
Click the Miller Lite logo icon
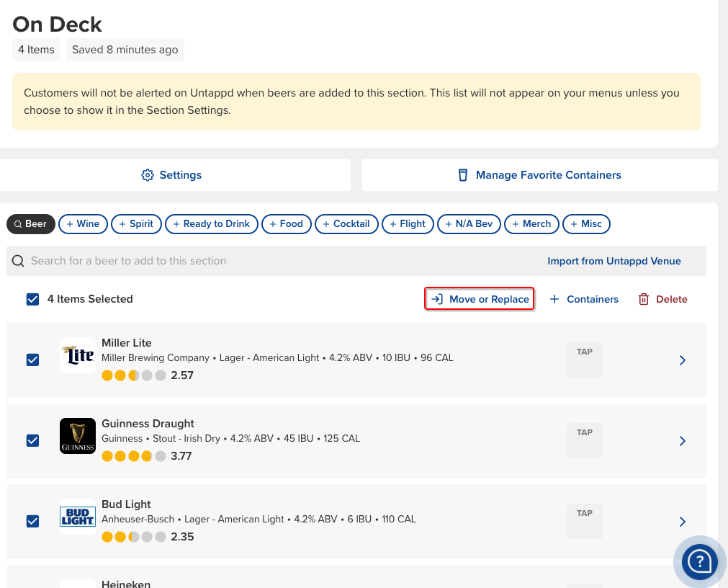pyautogui.click(x=78, y=355)
